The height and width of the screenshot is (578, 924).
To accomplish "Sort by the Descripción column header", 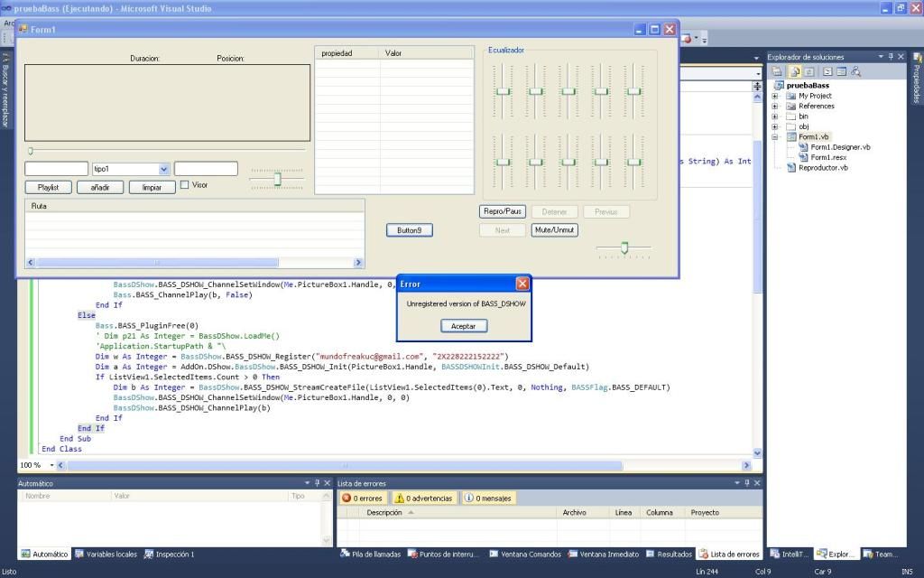I will tap(459, 513).
